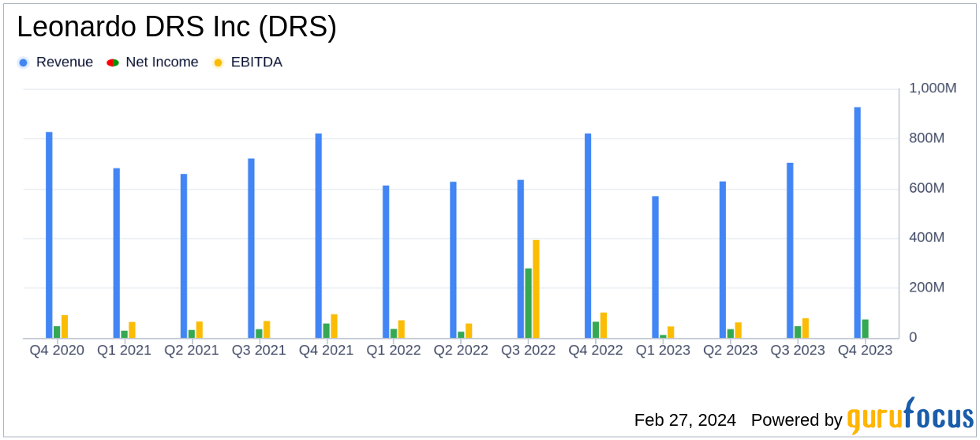Viewport: 980px width, 440px height.
Task: Click the Q4 2020 axis label
Action: coord(57,350)
